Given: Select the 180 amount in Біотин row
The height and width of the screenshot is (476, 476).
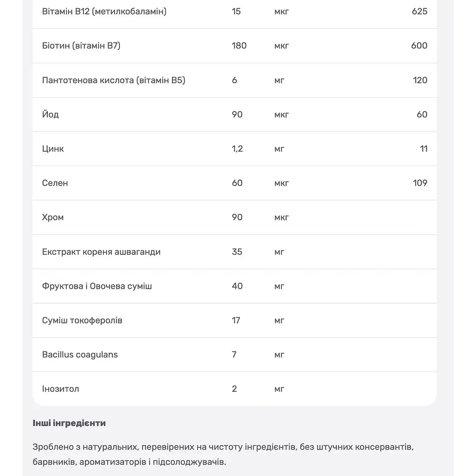Looking at the screenshot, I should pos(239,46).
